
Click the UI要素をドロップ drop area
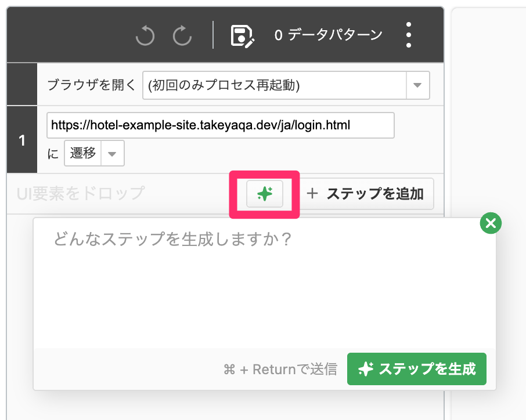tap(81, 193)
